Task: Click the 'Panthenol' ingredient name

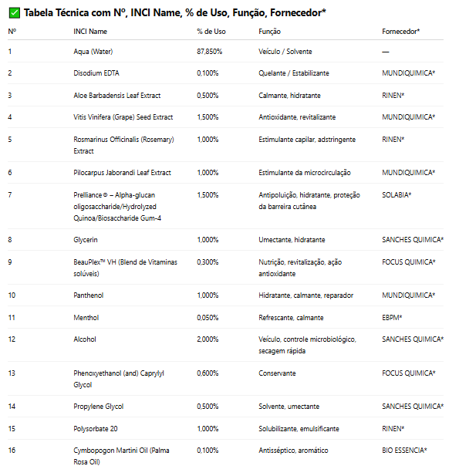Action: (x=89, y=295)
